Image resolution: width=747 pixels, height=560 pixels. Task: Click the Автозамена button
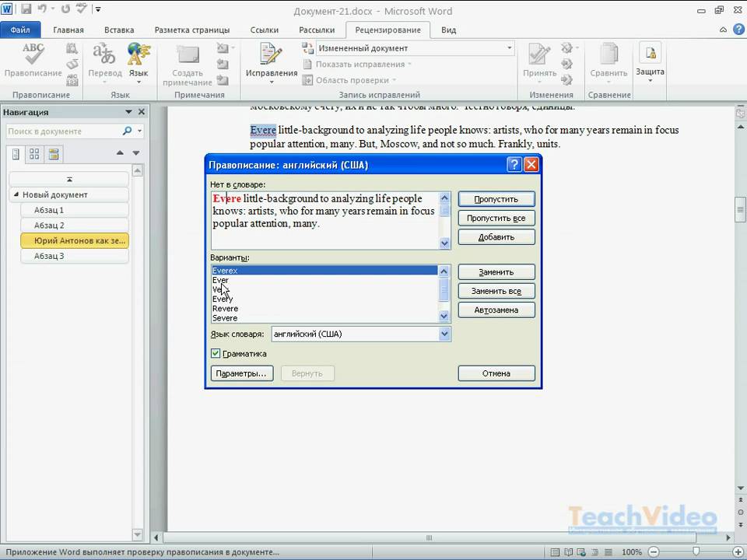[496, 310]
